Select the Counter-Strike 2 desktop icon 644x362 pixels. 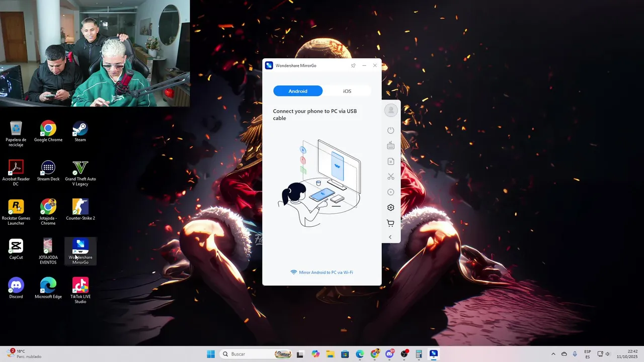(80, 210)
